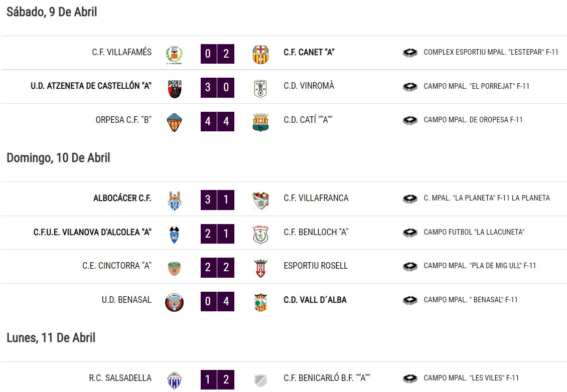Click the Esportiu Rosell crowned crest

[260, 269]
